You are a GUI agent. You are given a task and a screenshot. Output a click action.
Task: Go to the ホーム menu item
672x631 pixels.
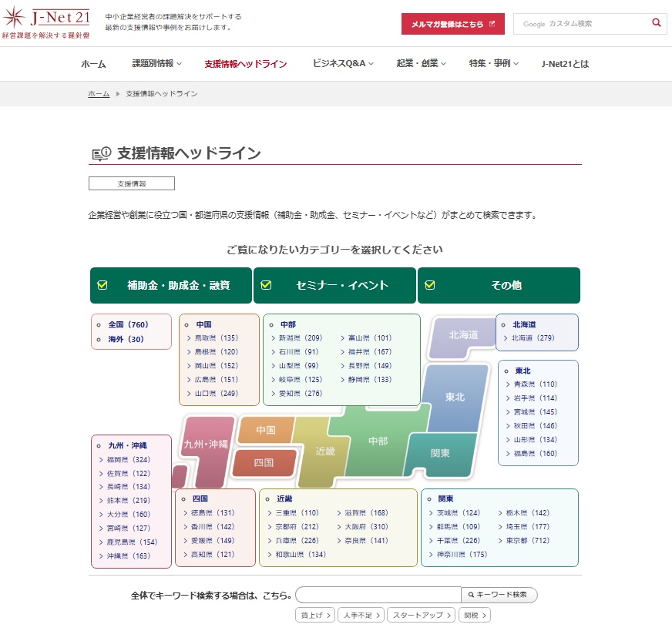[93, 64]
